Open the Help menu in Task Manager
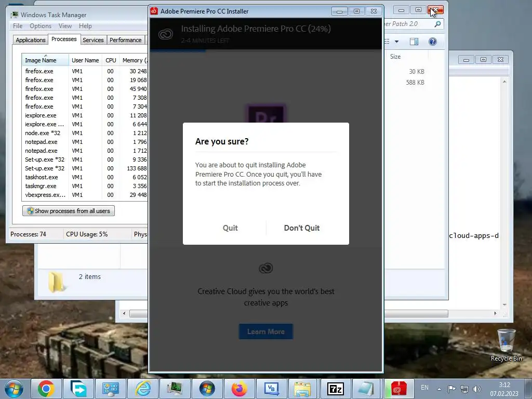Viewport: 532px width, 399px height. [85, 26]
